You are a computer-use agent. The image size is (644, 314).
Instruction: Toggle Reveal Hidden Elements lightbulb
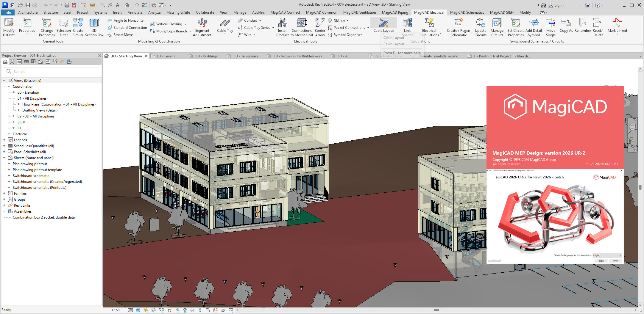coord(200,310)
